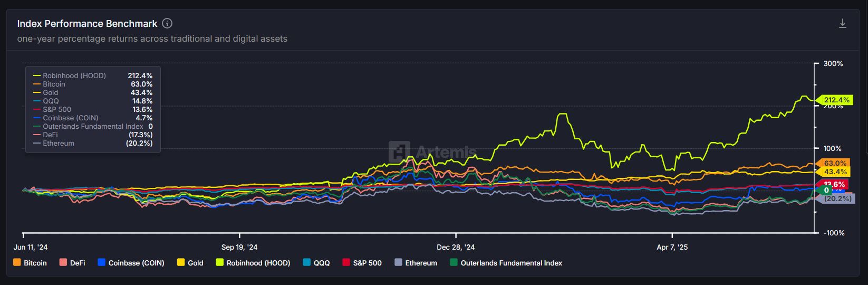Viewport: 868px width, 285px height.
Task: Click the Robinhood (HOOD) 212.4% tooltip row
Action: tap(93, 75)
